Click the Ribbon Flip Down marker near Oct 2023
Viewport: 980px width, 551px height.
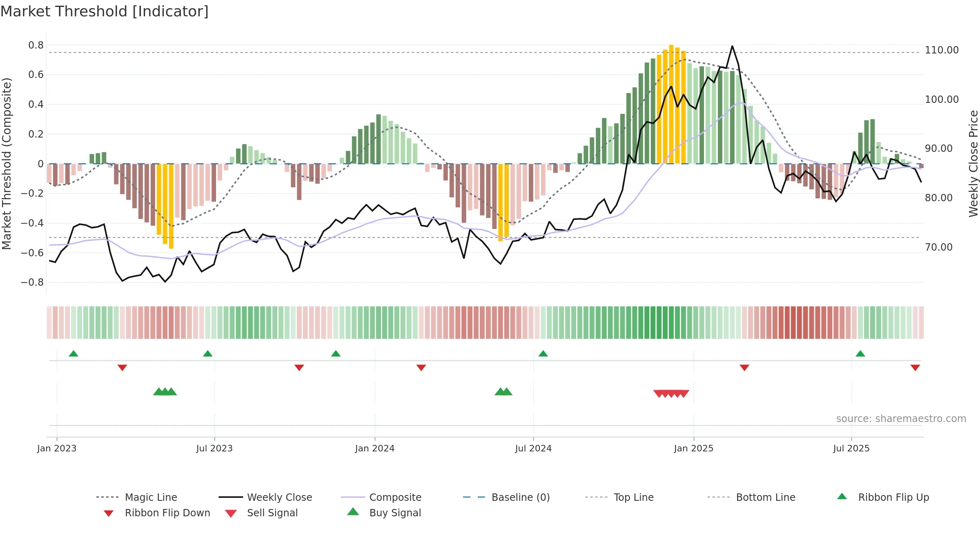(x=299, y=368)
